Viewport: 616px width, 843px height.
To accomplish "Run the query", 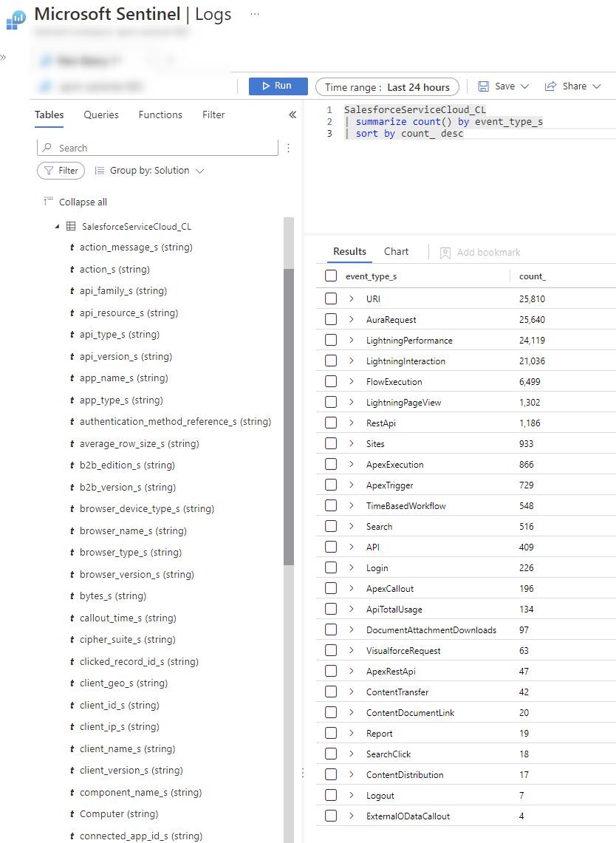I will (278, 86).
